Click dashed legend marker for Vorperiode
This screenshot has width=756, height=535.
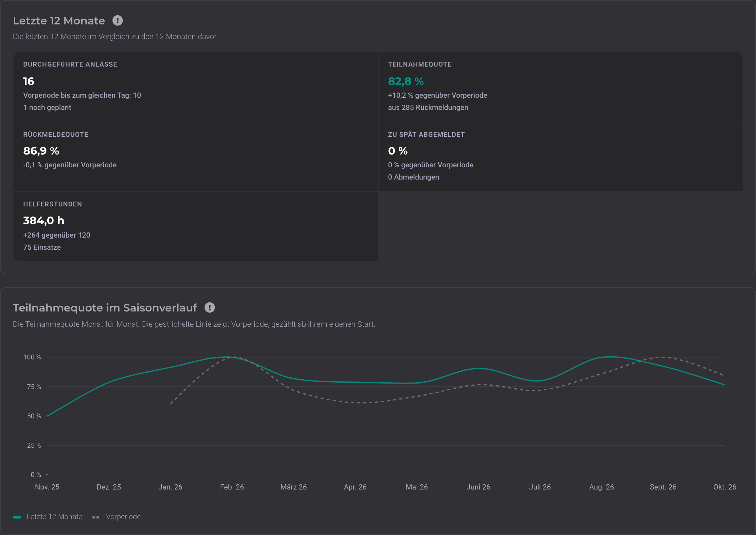tap(96, 517)
